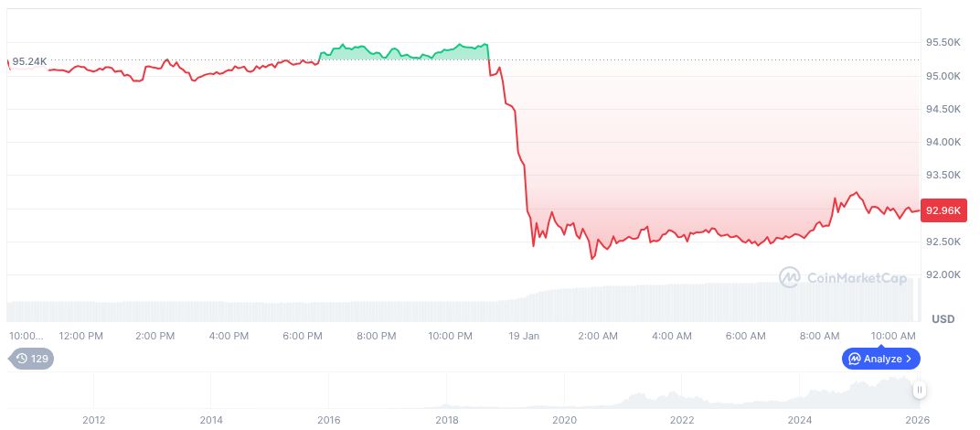Click the green shaded area above the opening price
The image size is (980, 430).
pyautogui.click(x=402, y=53)
